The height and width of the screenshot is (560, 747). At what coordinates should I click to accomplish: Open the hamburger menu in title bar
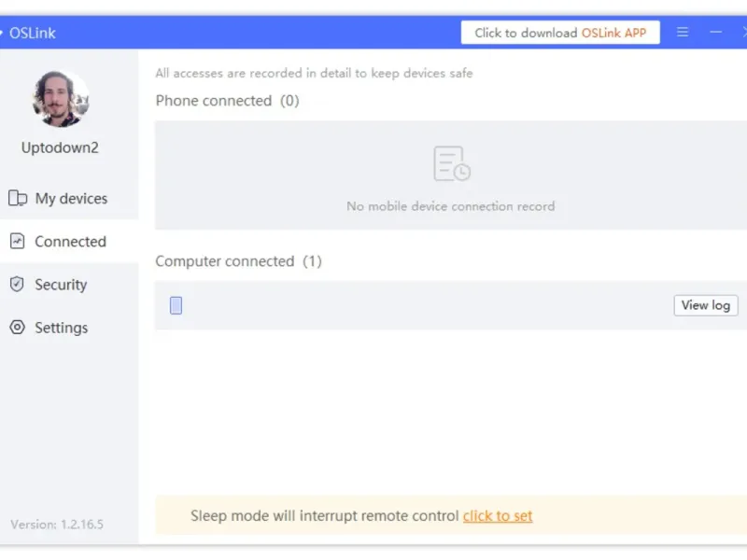683,32
